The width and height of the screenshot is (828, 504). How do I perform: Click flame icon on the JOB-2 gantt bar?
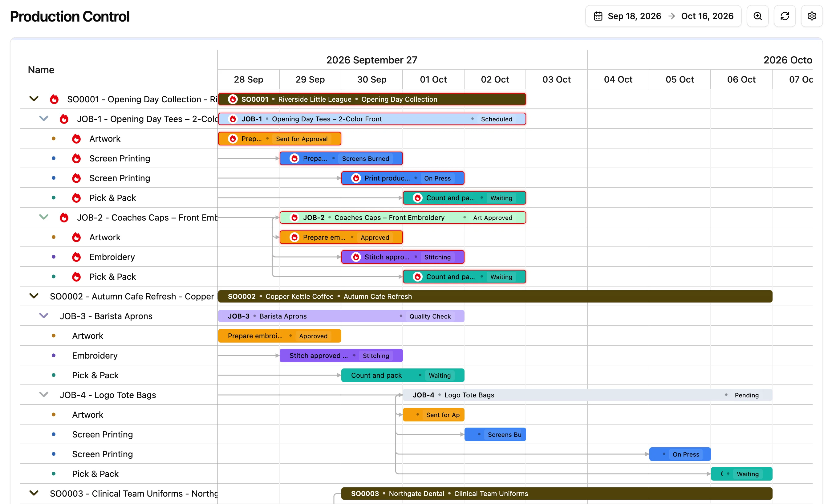294,218
